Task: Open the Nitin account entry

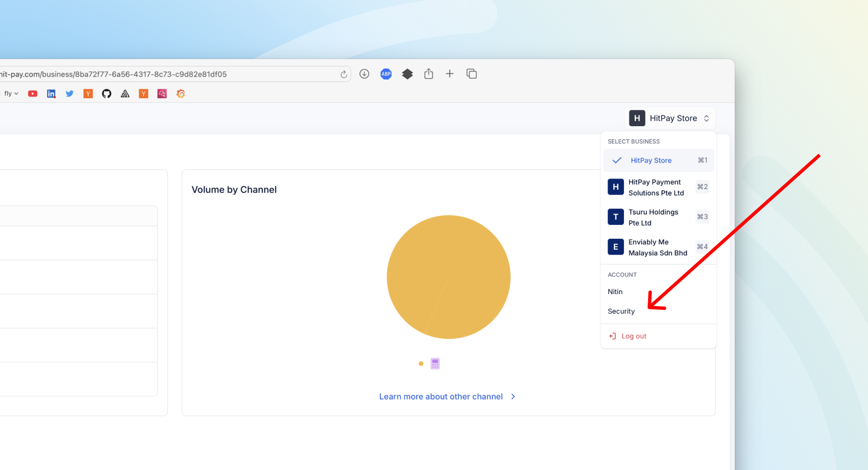Action: (x=615, y=292)
